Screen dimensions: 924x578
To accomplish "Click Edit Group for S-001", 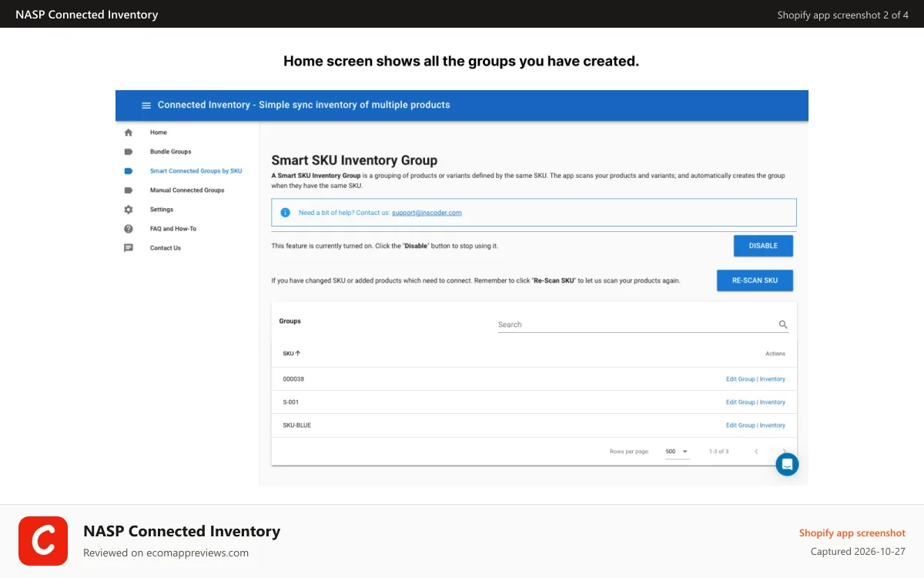I will point(741,402).
